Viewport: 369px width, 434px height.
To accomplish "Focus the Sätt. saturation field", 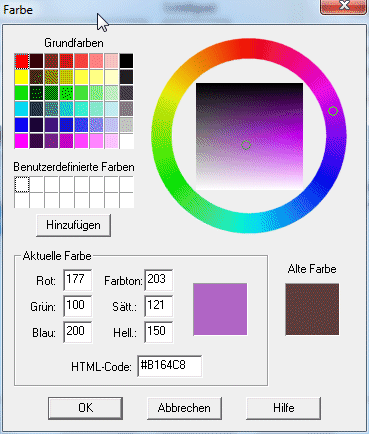I will [x=159, y=306].
